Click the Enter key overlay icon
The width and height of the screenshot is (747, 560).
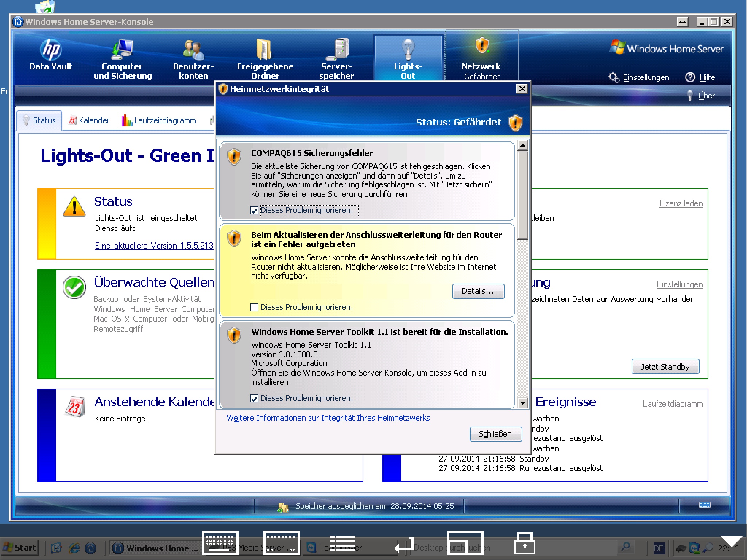tap(404, 545)
